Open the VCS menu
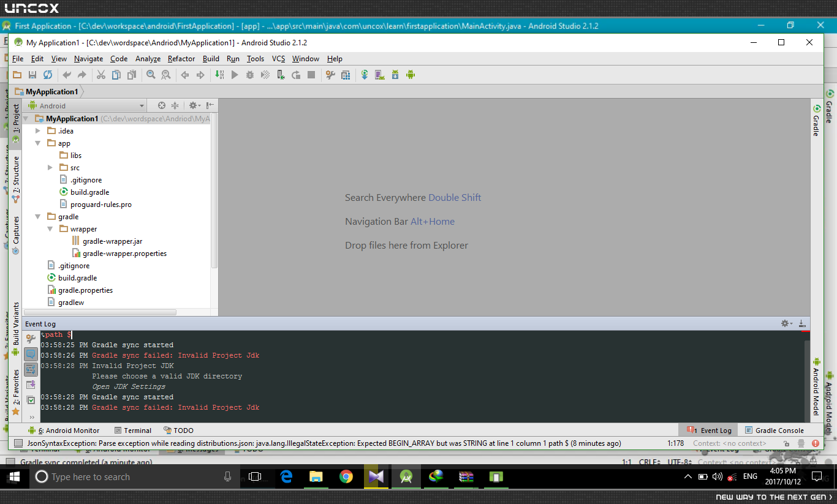 279,59
